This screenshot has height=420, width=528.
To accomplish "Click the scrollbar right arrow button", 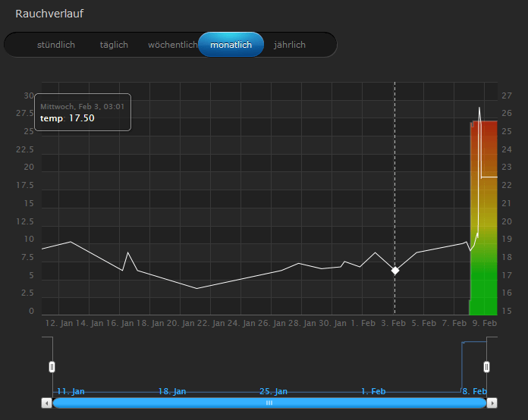I will (492, 403).
